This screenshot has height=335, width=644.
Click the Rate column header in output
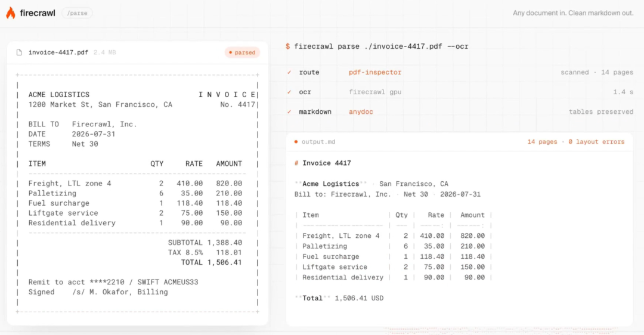pos(436,215)
